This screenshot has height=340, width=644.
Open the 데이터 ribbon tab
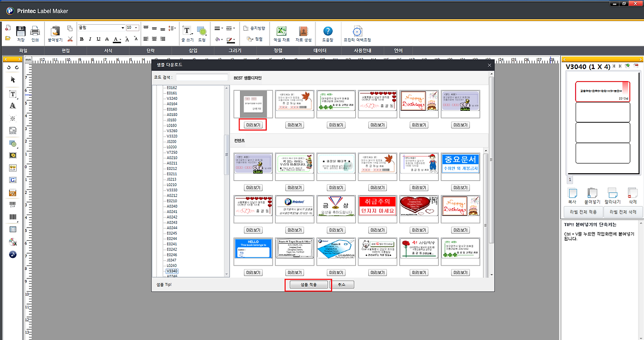tap(320, 50)
